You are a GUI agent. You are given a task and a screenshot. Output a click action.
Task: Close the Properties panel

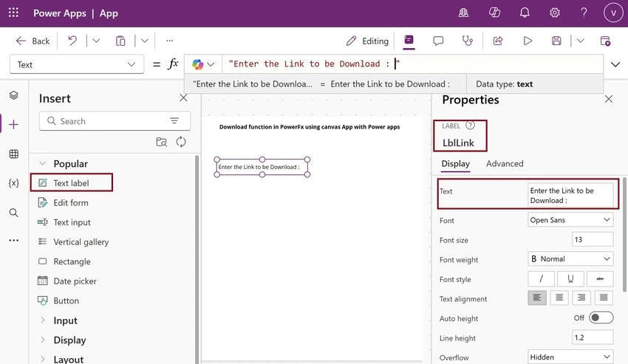(608, 99)
